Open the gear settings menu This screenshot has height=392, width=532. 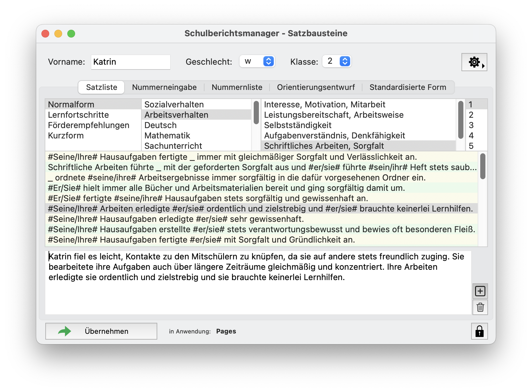(474, 61)
